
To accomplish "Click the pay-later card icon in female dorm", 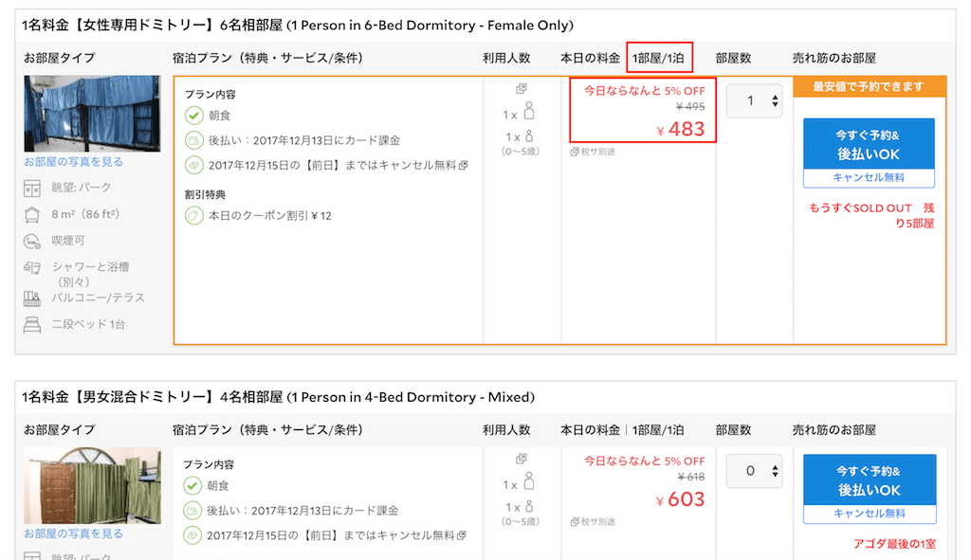I will (x=193, y=140).
